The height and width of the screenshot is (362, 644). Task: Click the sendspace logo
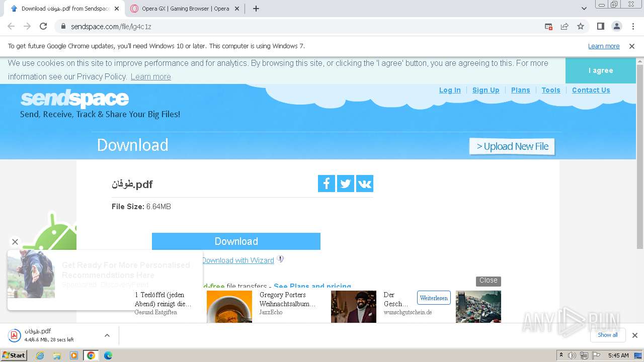(74, 99)
